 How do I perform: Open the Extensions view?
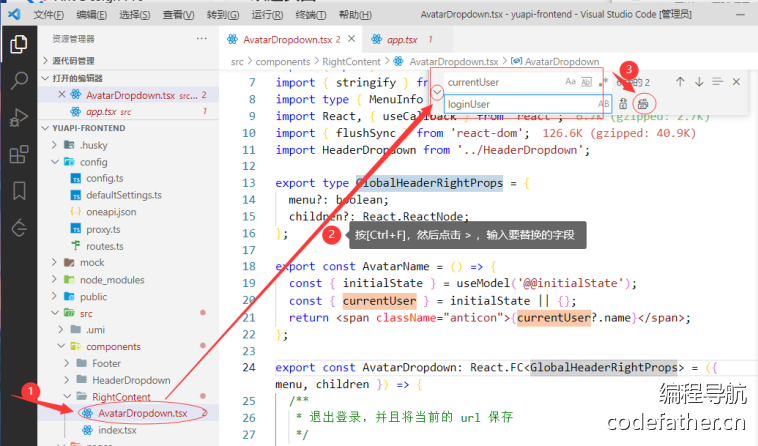18,155
